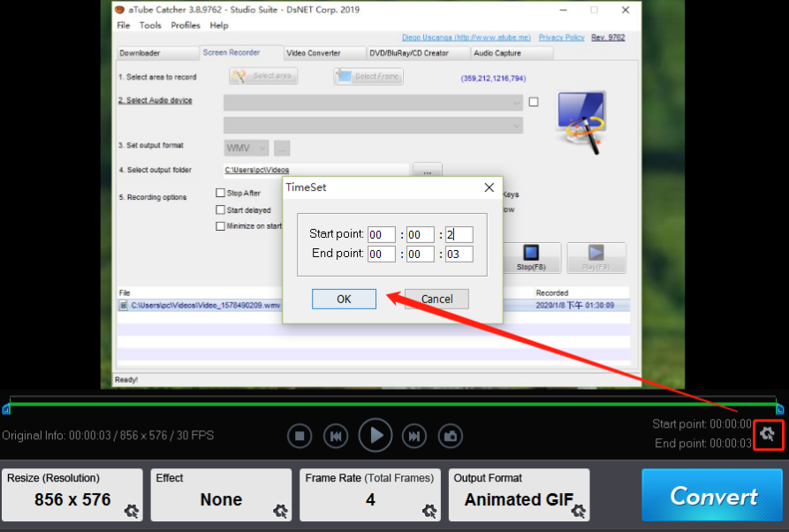The image size is (789, 532).
Task: Expand the first audio device dropdown
Action: 373,103
